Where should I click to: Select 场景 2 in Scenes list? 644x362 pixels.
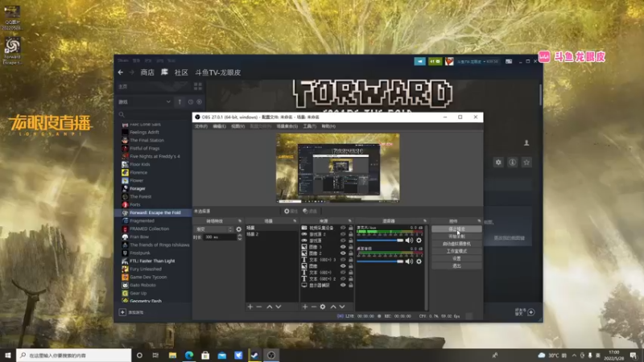click(271, 234)
